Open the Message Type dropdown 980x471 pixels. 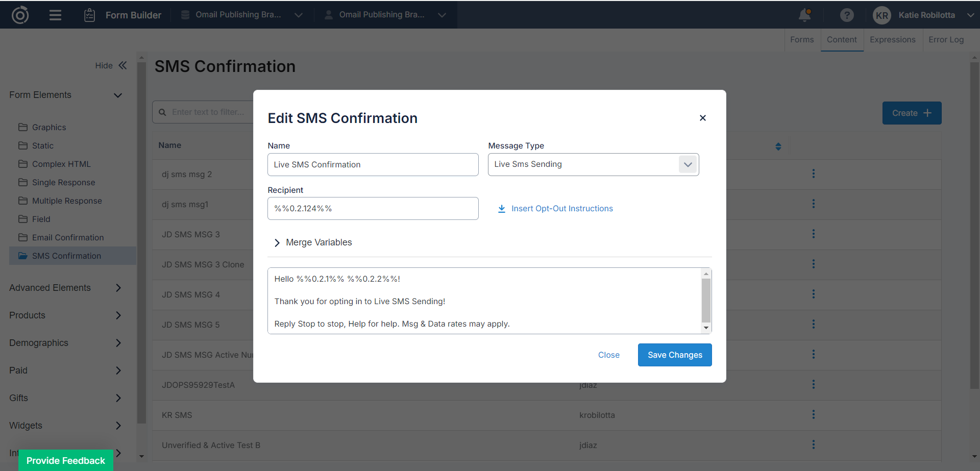coord(688,164)
